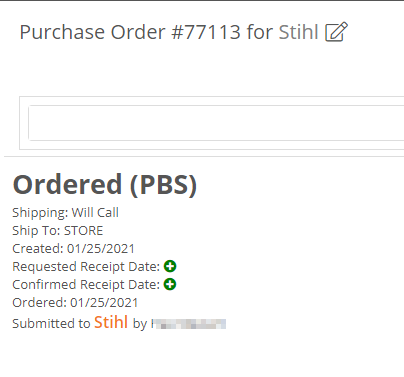Viewport: 404px width, 377px height.
Task: Click the edit pencil icon beside Stihl title
Action: pos(336,32)
